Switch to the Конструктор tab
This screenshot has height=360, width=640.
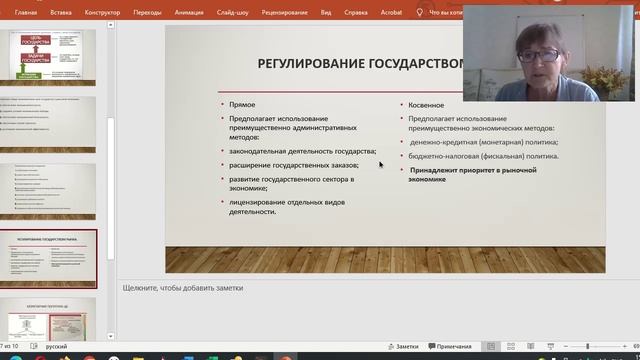click(102, 13)
